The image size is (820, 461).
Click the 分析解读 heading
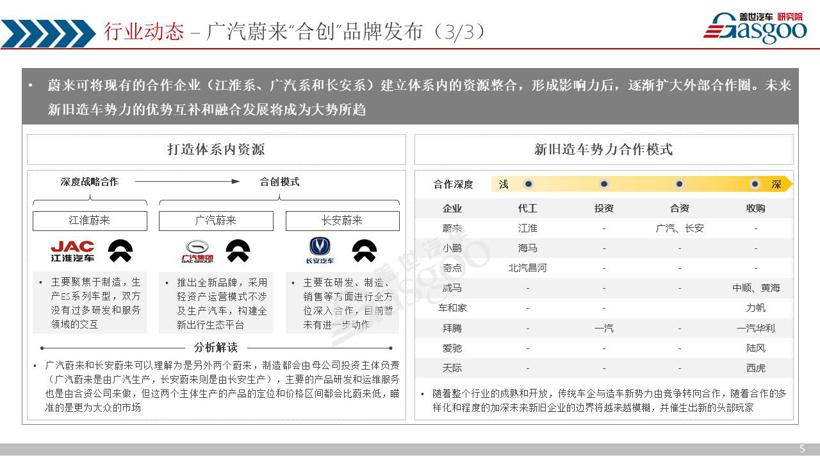pyautogui.click(x=215, y=348)
